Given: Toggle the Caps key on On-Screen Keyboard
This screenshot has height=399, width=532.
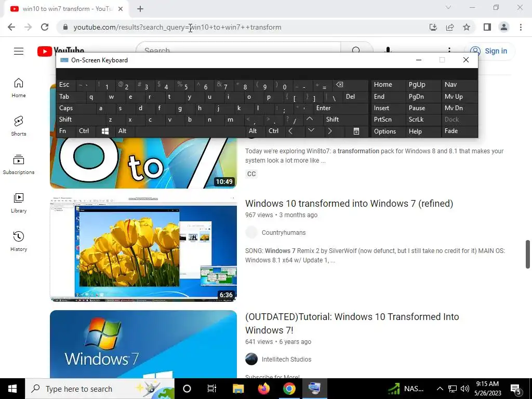Looking at the screenshot, I should pos(76,108).
